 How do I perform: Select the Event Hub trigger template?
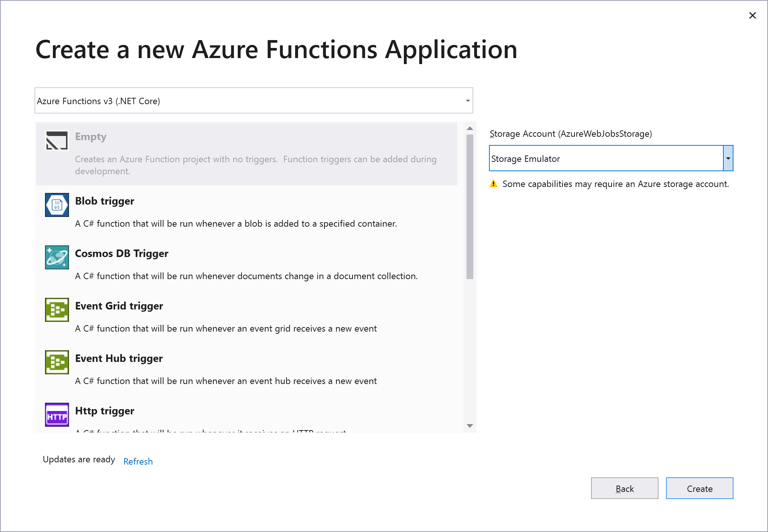pyautogui.click(x=225, y=369)
